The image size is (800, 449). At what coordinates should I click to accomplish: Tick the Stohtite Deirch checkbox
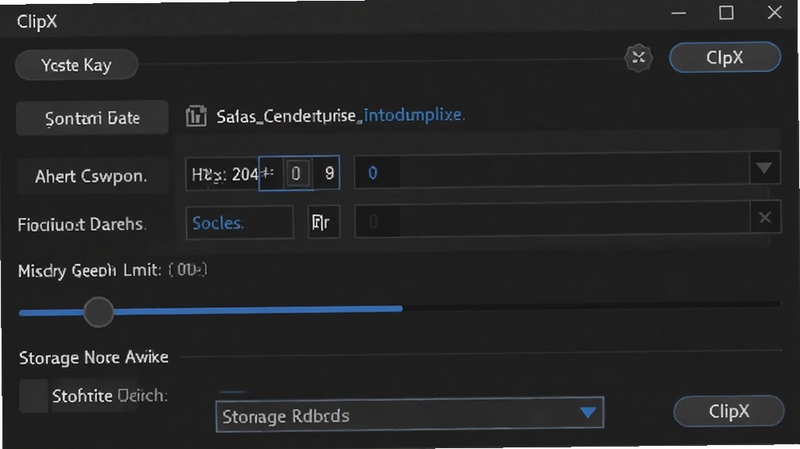[33, 395]
